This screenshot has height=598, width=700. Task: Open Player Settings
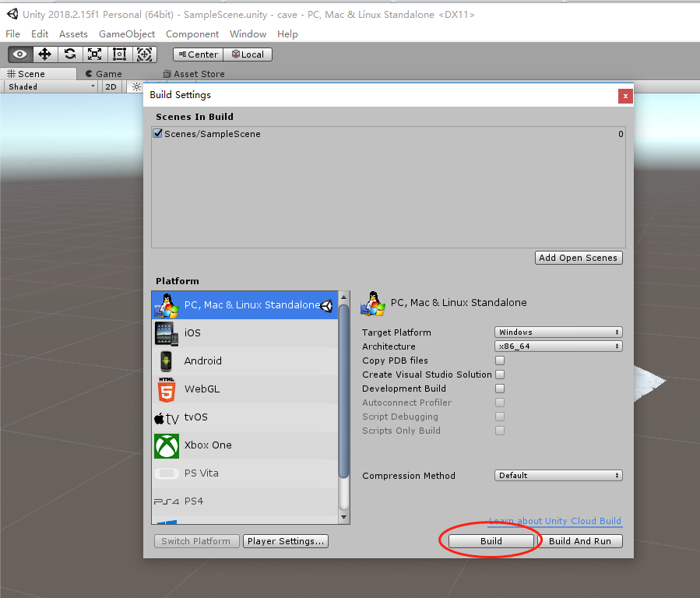tap(286, 541)
